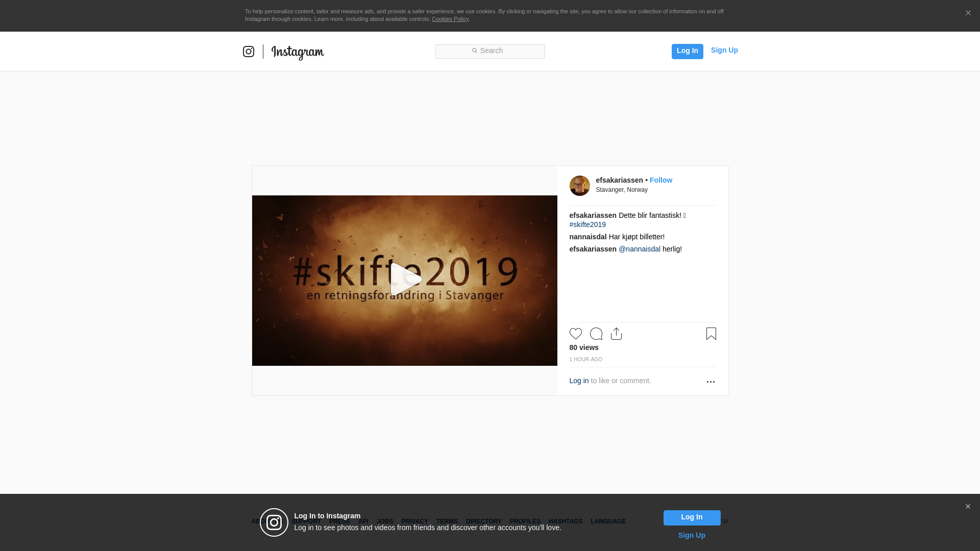Open the JOBS footer link
Image resolution: width=980 pixels, height=551 pixels.
click(385, 521)
